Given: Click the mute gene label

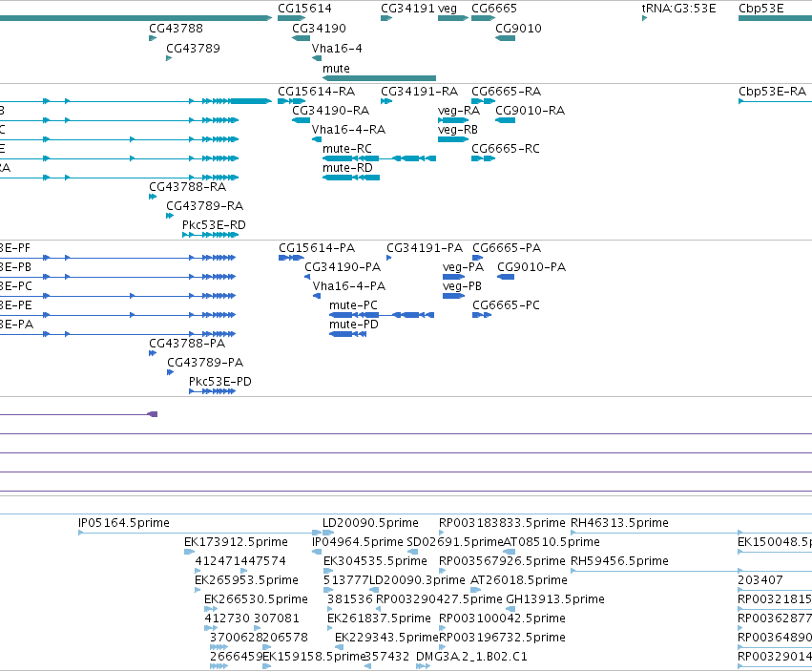Looking at the screenshot, I should pyautogui.click(x=336, y=69).
